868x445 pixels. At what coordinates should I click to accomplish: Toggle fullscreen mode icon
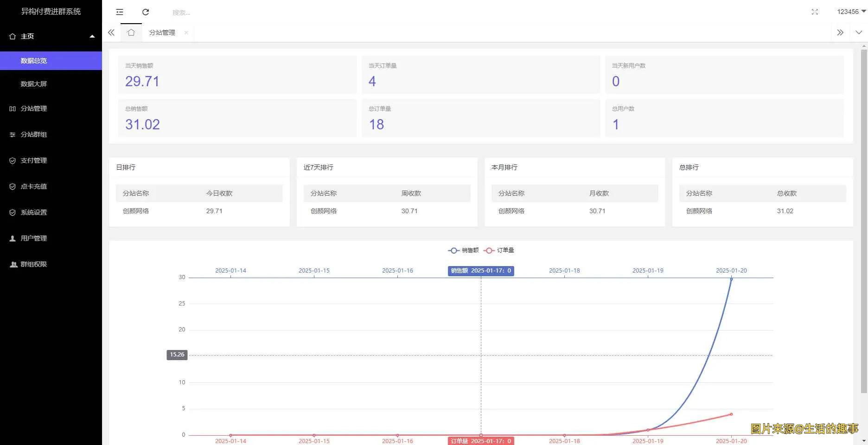point(815,12)
